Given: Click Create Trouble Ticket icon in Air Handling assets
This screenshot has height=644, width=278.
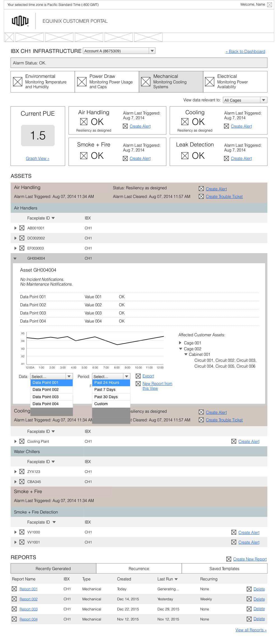Looking at the screenshot, I should coord(201,197).
